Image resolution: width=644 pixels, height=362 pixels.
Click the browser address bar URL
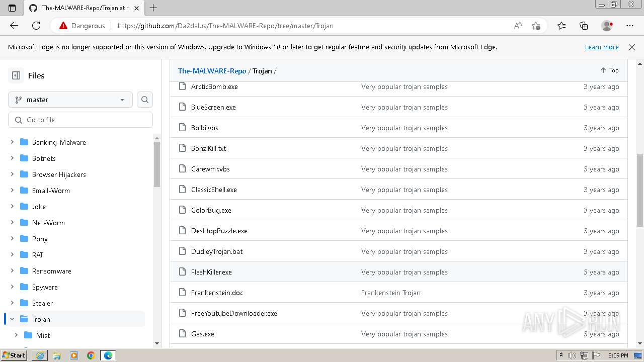[x=225, y=26]
